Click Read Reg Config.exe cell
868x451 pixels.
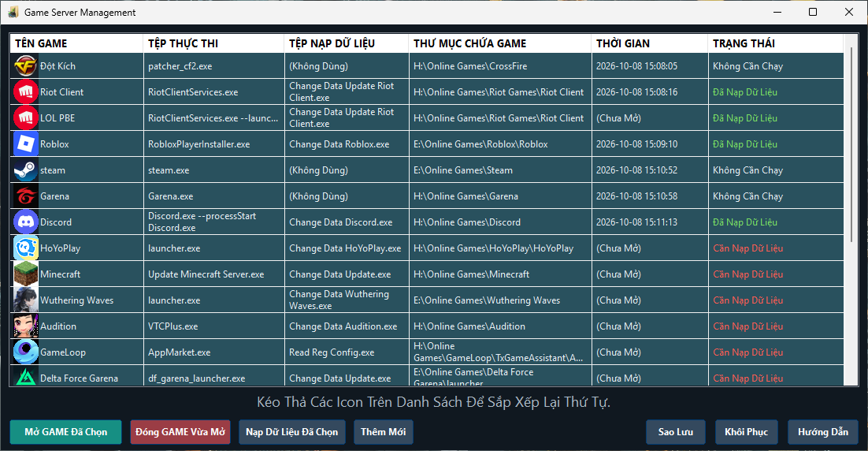[x=347, y=352]
